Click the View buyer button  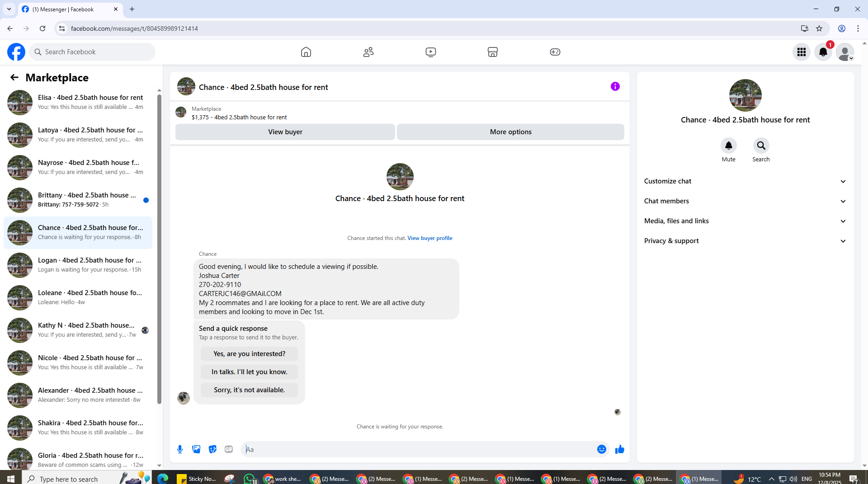pos(285,132)
